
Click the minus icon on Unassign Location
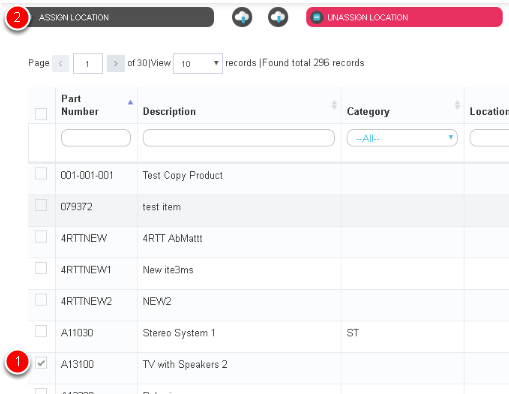(x=317, y=17)
